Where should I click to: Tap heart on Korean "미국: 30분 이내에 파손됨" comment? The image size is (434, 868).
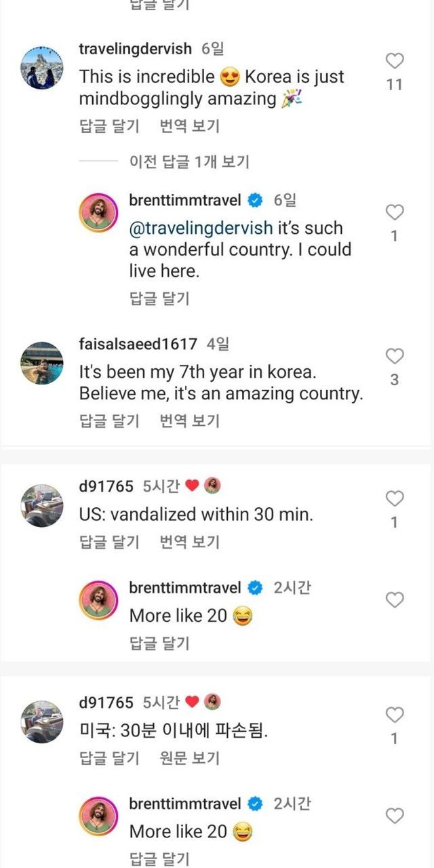(x=395, y=715)
